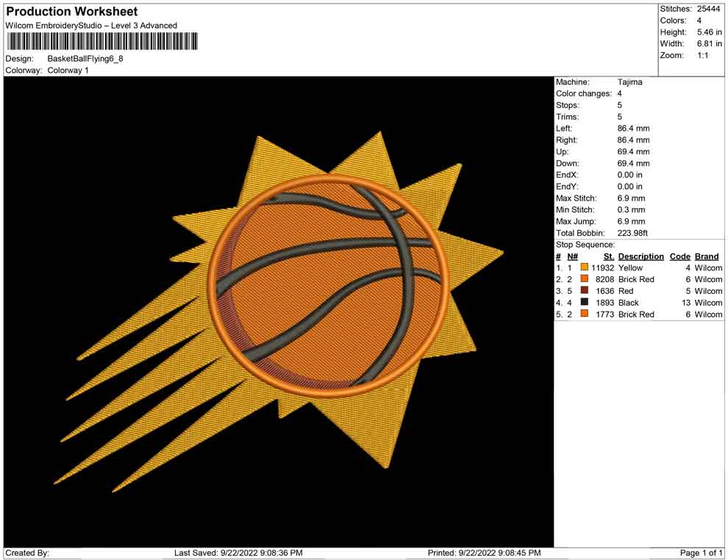728x560 pixels.
Task: Click the Right value '86.4 mm'
Action: point(633,140)
